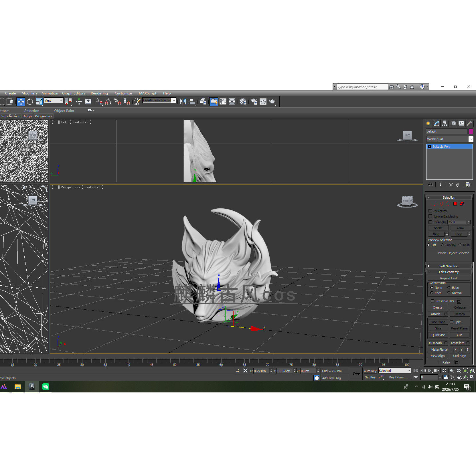
Task: Select the SubObj preview radio button
Action: pyautogui.click(x=442, y=245)
